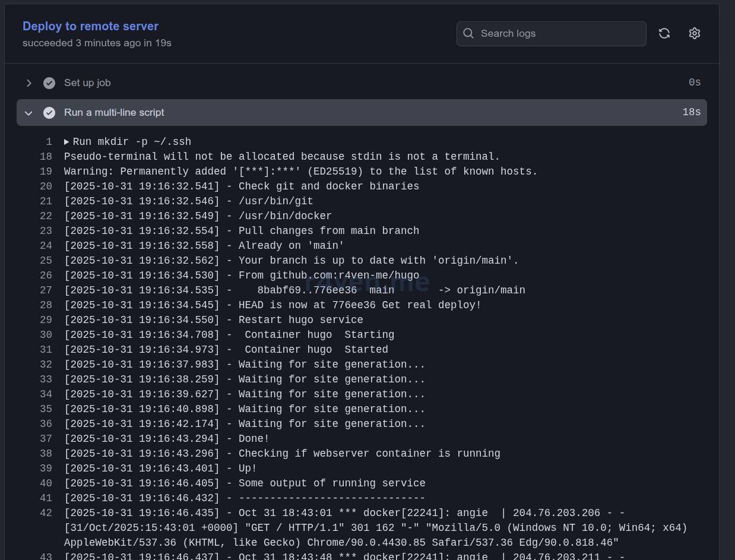The width and height of the screenshot is (735, 560).
Task: Click the success checkmark beside Set up job
Action: pyautogui.click(x=49, y=83)
